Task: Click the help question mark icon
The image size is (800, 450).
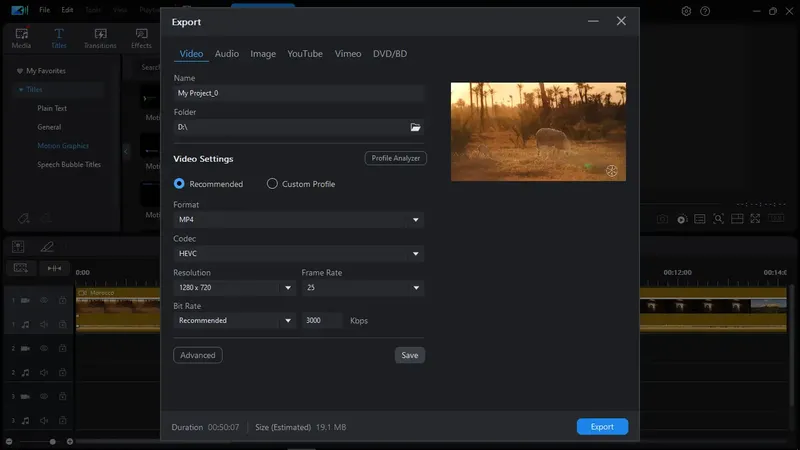Action: [x=705, y=11]
